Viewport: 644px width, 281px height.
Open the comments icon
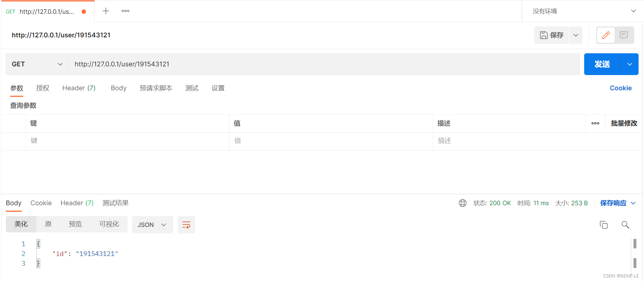(624, 35)
